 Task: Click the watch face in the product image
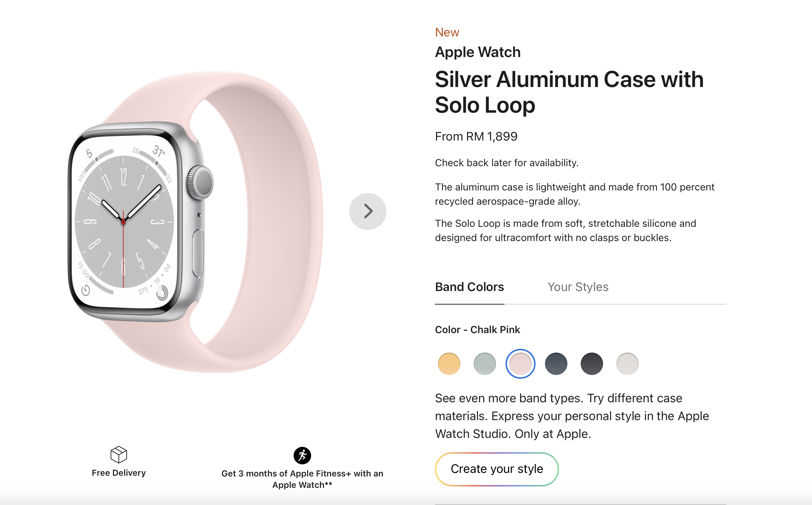[123, 222]
